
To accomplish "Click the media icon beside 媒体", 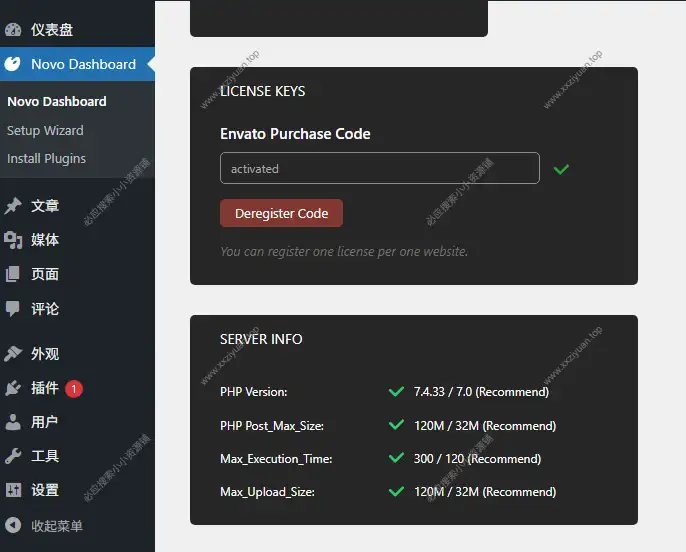I will 13,240.
